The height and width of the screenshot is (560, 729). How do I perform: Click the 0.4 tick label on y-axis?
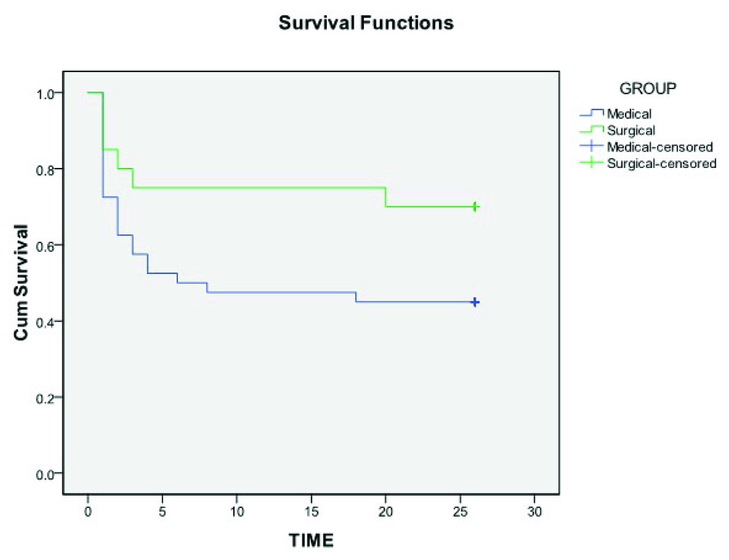click(45, 323)
